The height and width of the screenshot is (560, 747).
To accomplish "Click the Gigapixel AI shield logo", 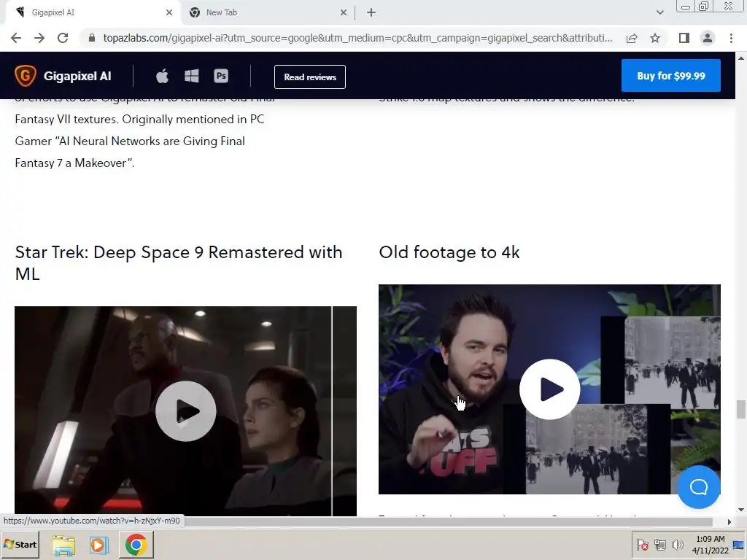I will click(x=26, y=76).
